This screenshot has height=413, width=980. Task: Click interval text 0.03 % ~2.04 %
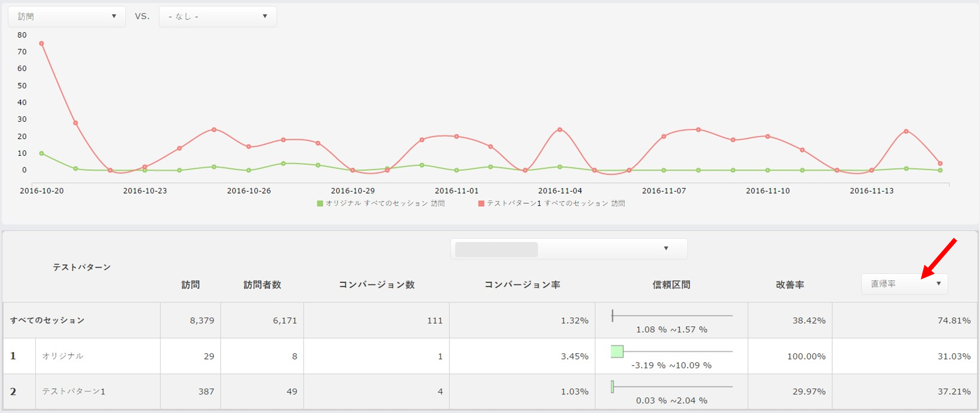pos(672,400)
